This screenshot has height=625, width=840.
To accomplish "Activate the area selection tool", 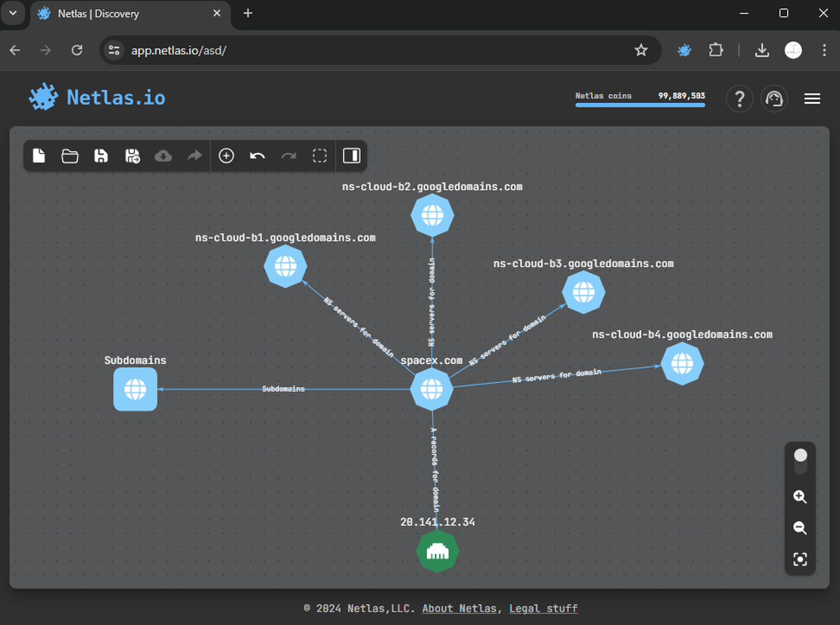I will [x=319, y=155].
